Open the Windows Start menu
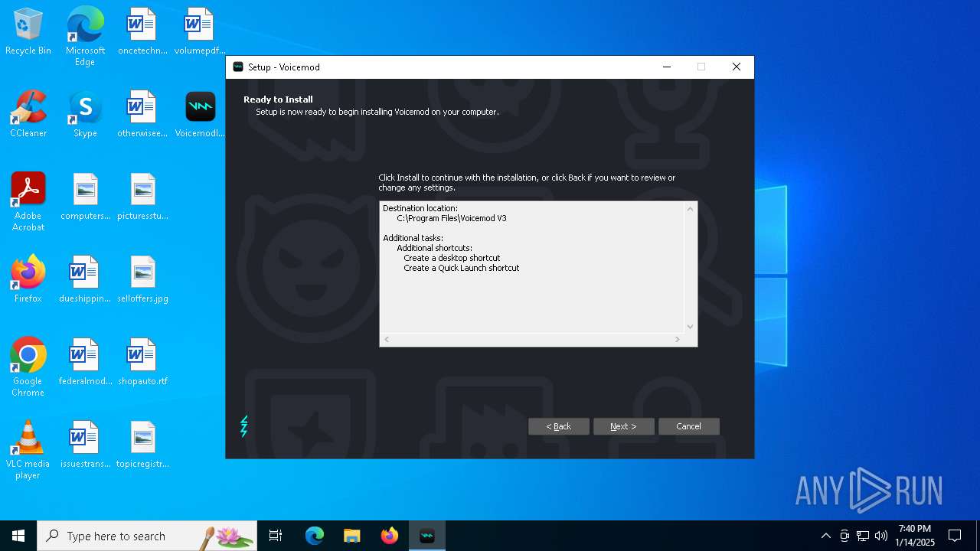 click(18, 536)
